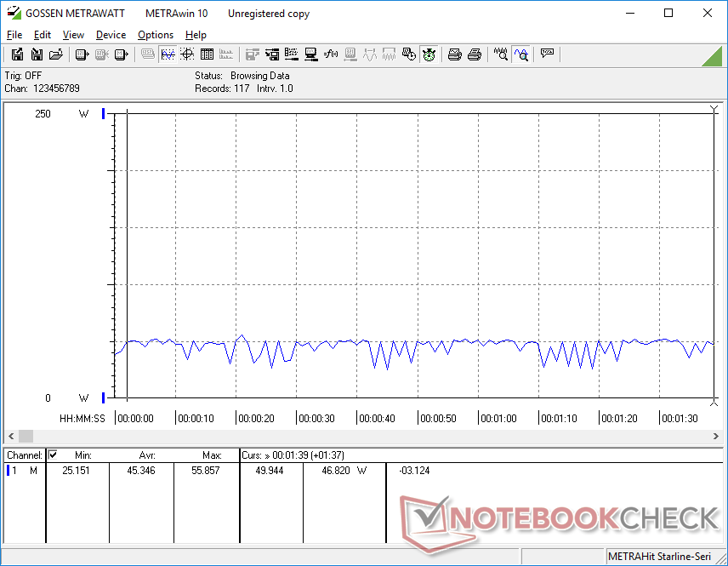Click the speech-bubble comment icon
This screenshot has width=728, height=566.
[x=547, y=54]
